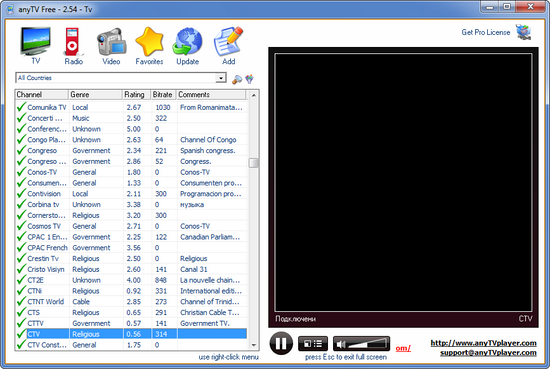This screenshot has height=369, width=550.
Task: Click the red 'om/' link
Action: [x=403, y=348]
